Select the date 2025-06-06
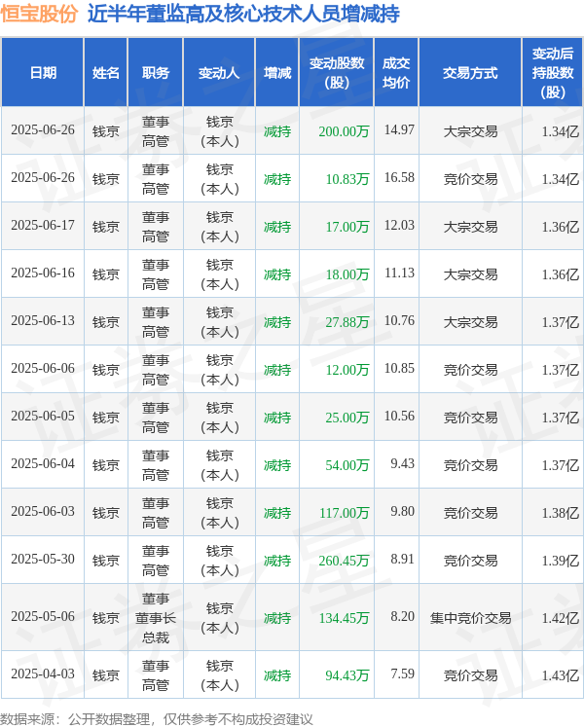This screenshot has height=728, width=584. coord(43,368)
